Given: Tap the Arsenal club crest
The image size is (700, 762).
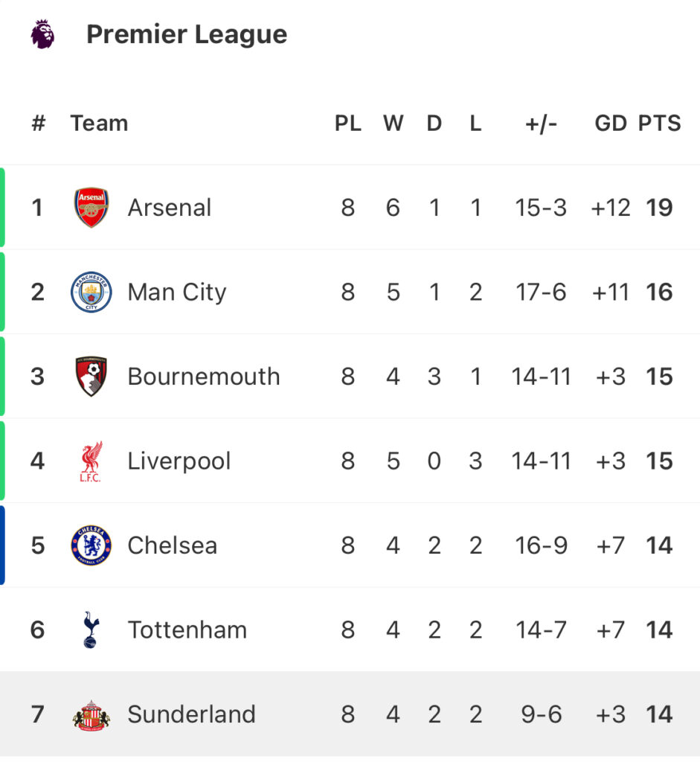Looking at the screenshot, I should [91, 208].
